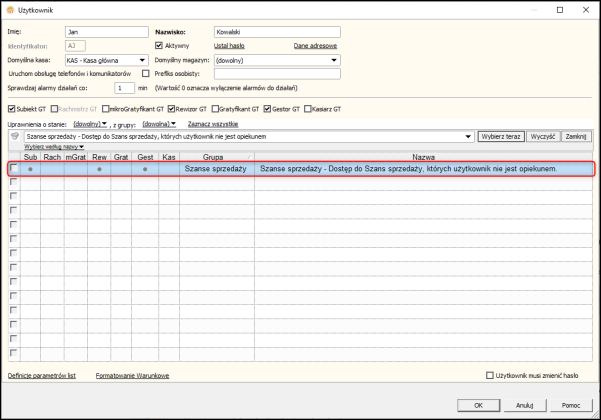Click the Anuluj button
Viewport: 601px width, 420px height.
click(x=525, y=405)
